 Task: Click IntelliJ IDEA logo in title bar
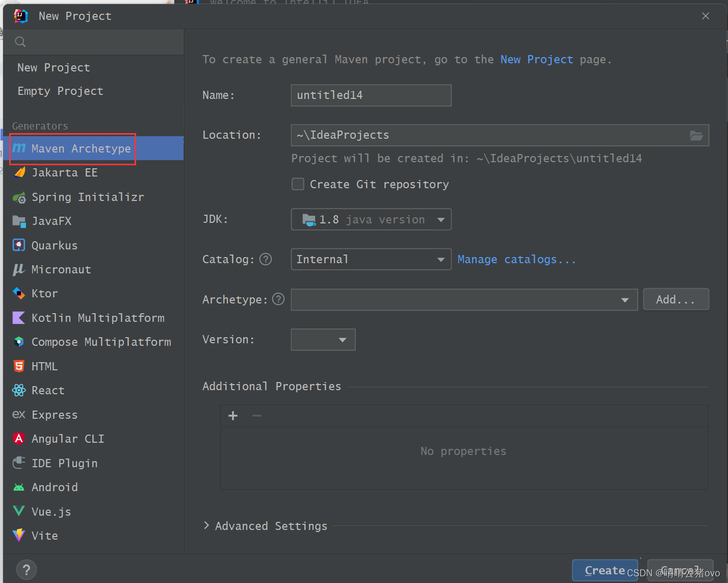click(20, 16)
